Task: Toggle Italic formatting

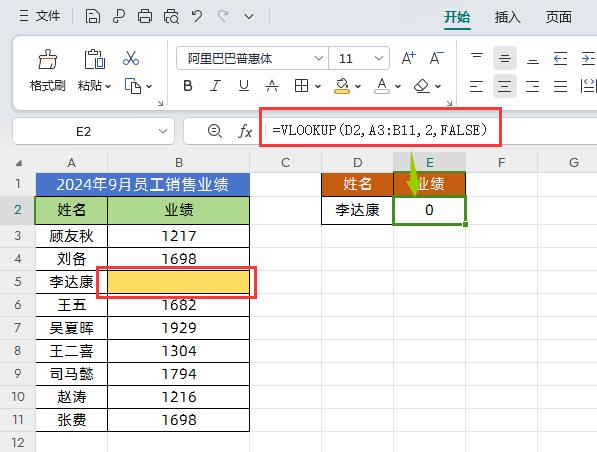Action: pyautogui.click(x=215, y=86)
